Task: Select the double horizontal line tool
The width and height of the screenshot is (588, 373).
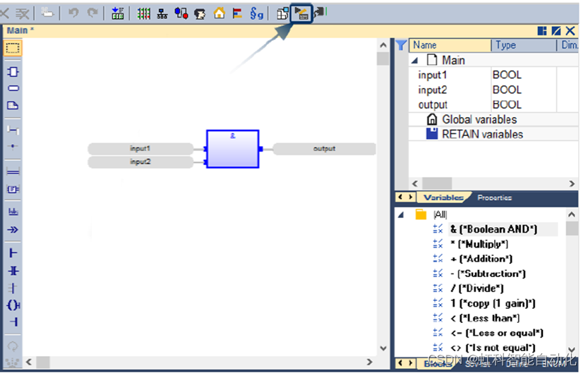Action: [13, 172]
